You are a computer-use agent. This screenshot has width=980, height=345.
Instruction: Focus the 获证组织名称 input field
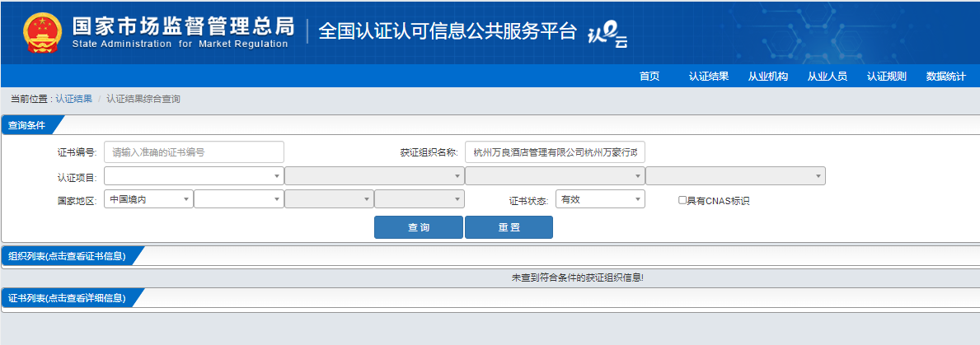pyautogui.click(x=555, y=152)
